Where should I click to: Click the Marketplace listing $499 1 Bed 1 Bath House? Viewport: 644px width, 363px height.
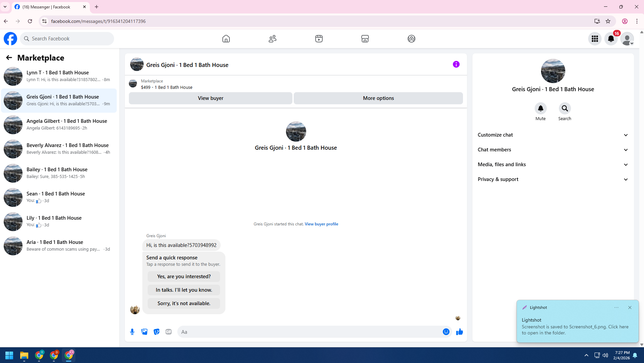tap(167, 87)
